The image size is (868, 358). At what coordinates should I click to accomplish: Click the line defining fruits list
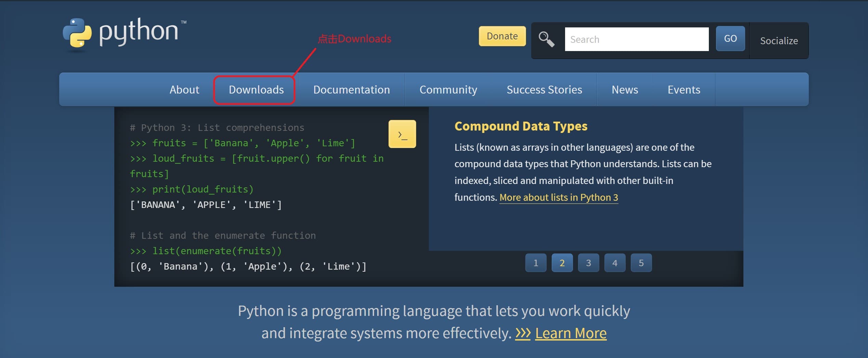pyautogui.click(x=243, y=143)
